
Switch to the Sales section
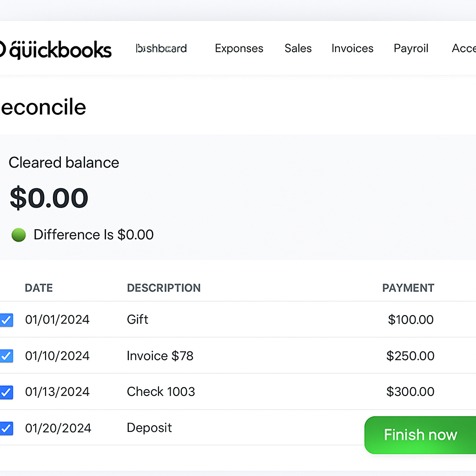298,48
